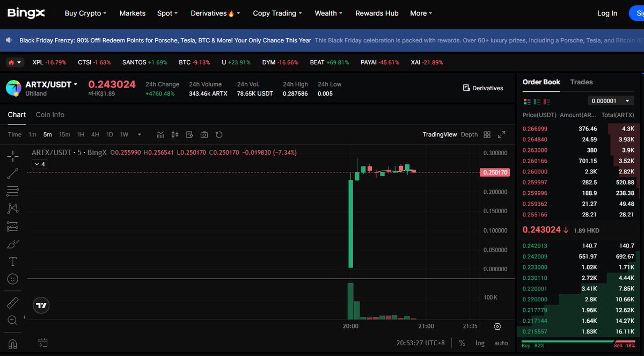Open the Buy Crypto dropdown menu
Image resolution: width=644 pixels, height=356 pixels.
point(85,13)
